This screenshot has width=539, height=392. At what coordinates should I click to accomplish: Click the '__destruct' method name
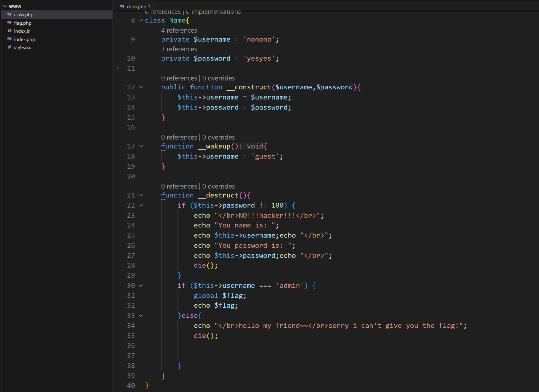218,195
